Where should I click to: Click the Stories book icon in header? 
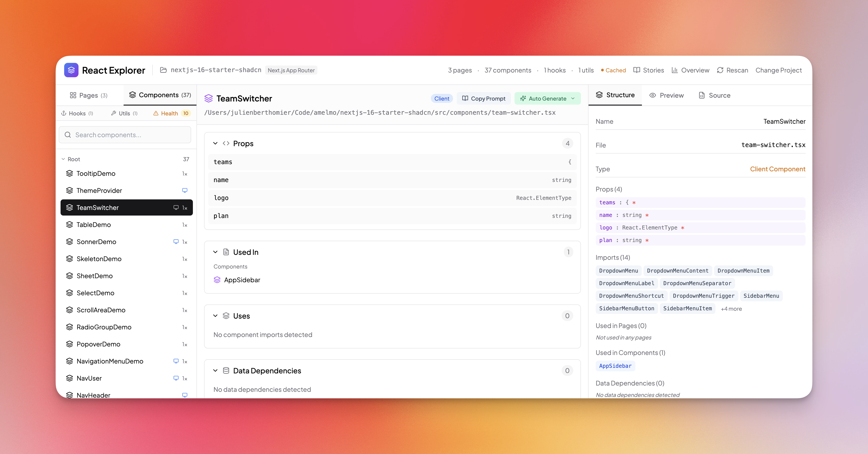(637, 70)
